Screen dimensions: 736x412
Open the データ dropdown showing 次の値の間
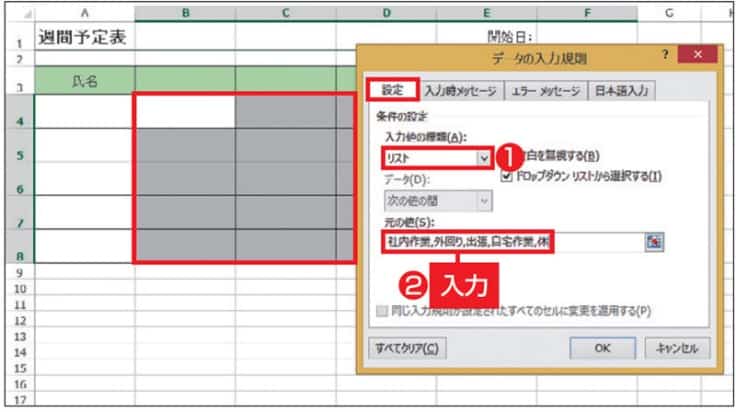(x=485, y=201)
